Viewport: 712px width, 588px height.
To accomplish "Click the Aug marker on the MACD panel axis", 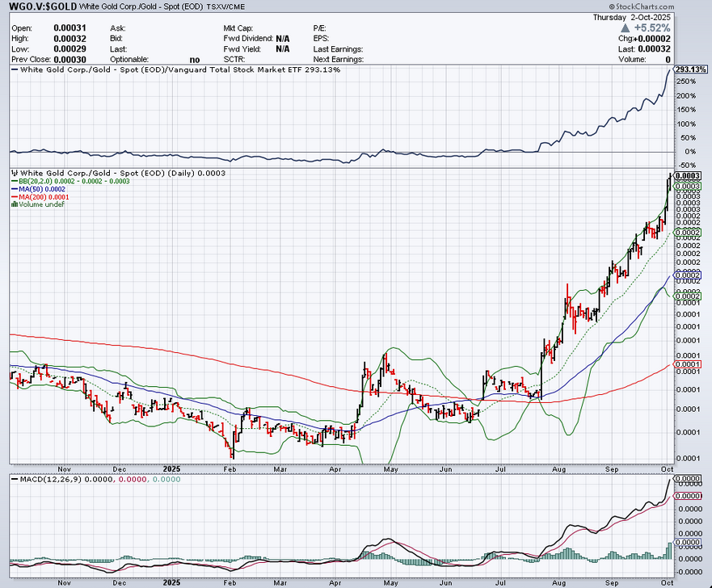I will [559, 582].
